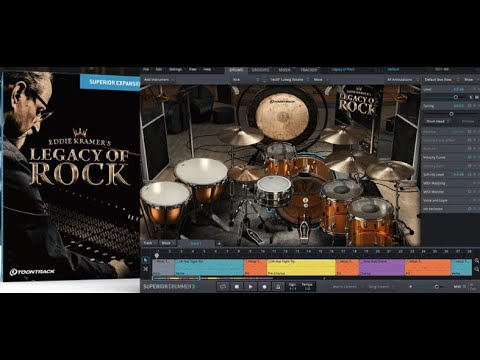The height and width of the screenshot is (360, 480).
Task: Open the Help menu
Action: [x=208, y=69]
